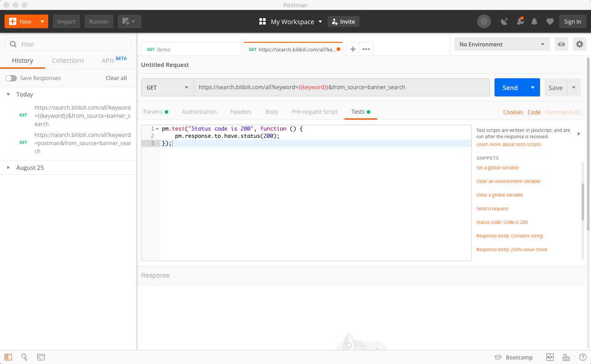Open the Tests tab
The width and height of the screenshot is (591, 364).
[361, 111]
